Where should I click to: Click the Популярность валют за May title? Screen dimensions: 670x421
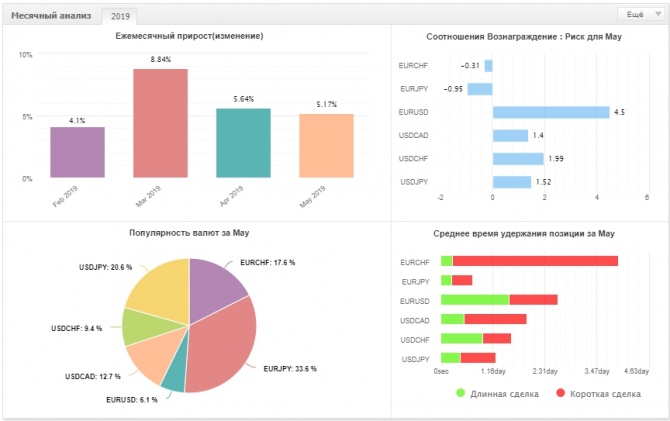pyautogui.click(x=189, y=233)
